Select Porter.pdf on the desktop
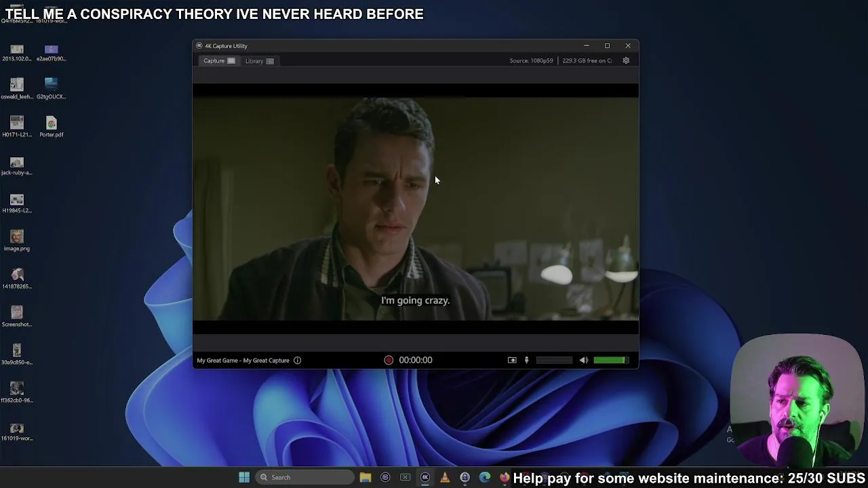868x488 pixels. click(x=51, y=127)
